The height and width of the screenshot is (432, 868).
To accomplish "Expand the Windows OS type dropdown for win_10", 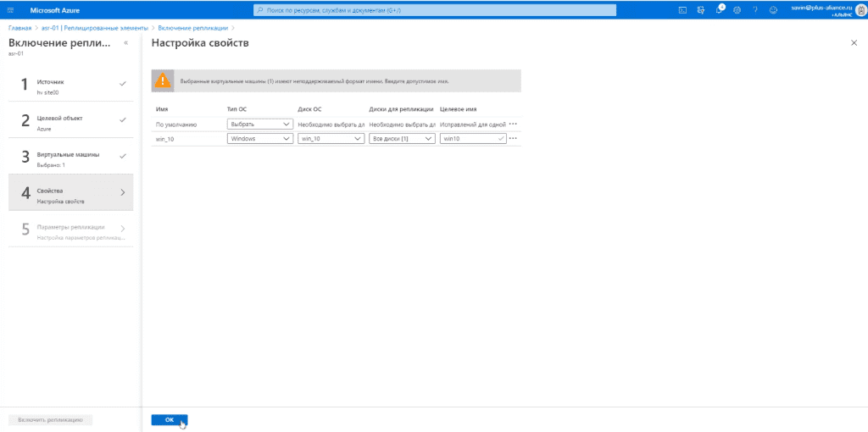I will [x=260, y=139].
